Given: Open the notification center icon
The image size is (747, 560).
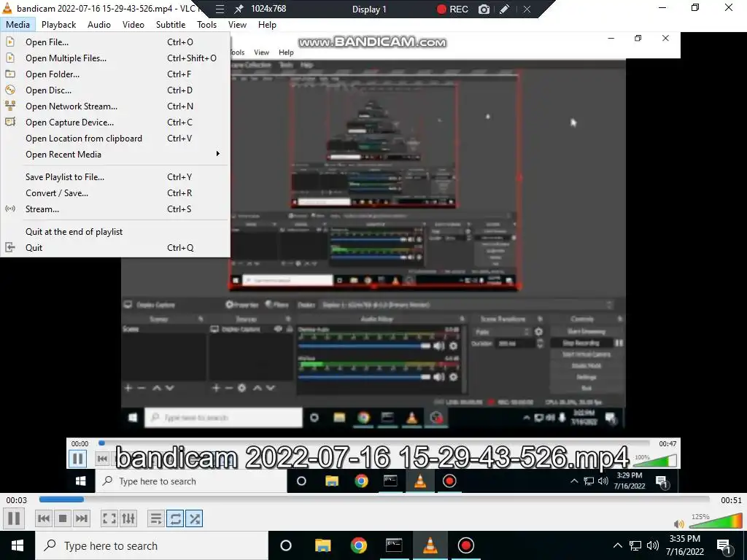Looking at the screenshot, I should (724, 546).
